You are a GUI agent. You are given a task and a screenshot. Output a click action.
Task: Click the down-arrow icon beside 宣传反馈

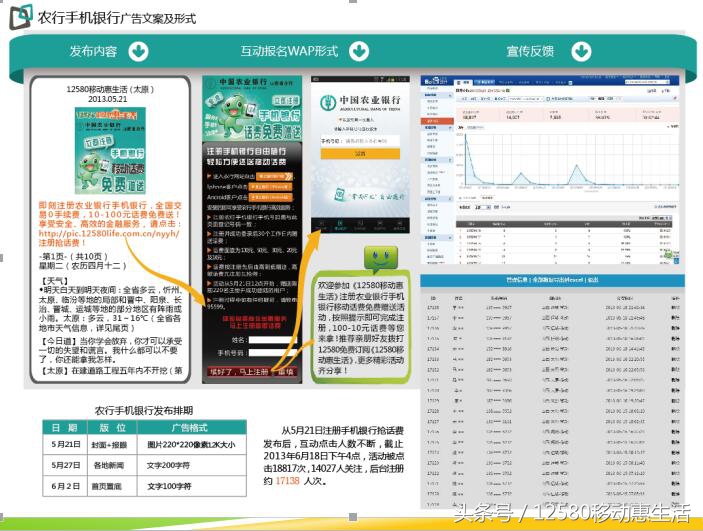click(581, 52)
